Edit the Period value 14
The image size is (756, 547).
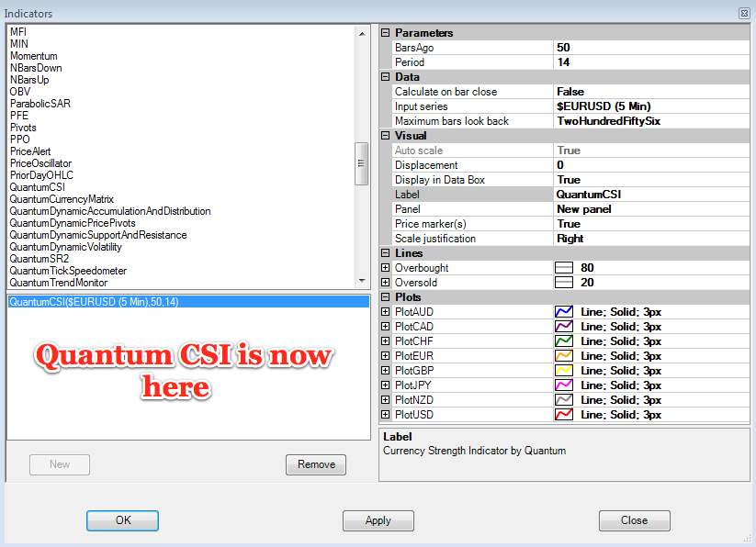(x=651, y=62)
